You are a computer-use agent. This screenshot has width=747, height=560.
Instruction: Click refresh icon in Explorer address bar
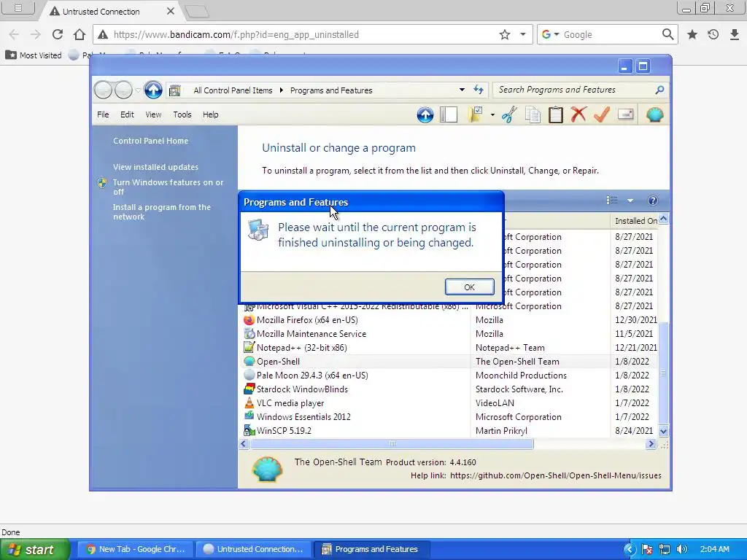point(479,90)
